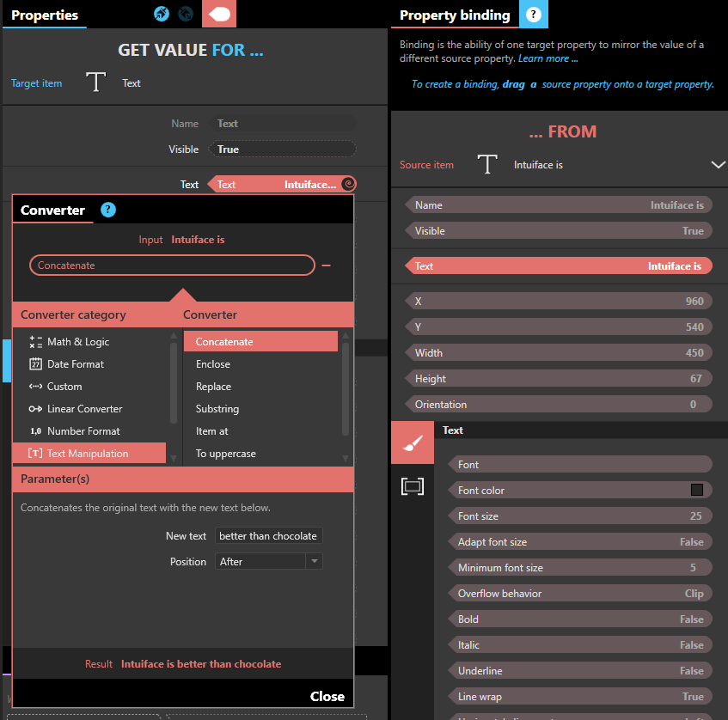Select the Converter tab header

(52, 210)
